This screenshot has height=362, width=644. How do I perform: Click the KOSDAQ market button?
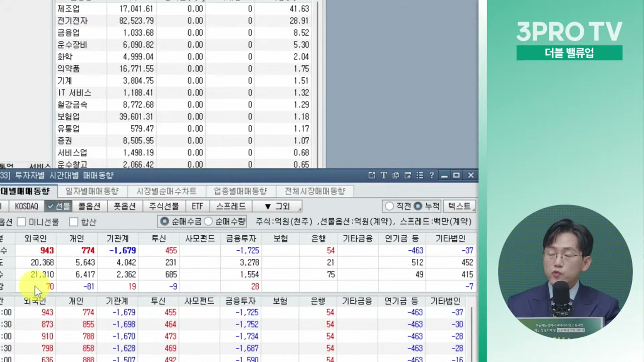click(x=26, y=206)
